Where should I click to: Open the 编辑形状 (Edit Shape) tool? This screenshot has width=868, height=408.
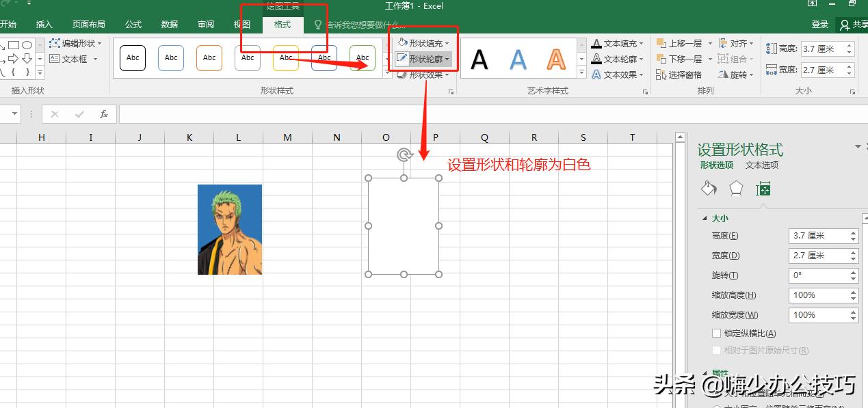[75, 43]
